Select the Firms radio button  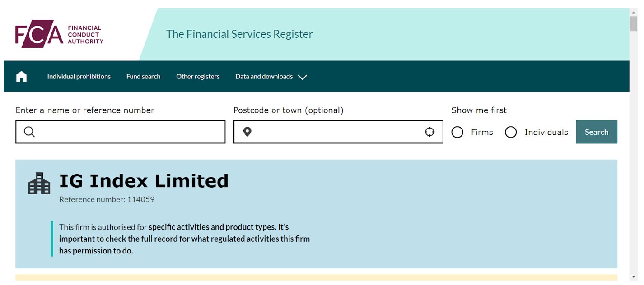pyautogui.click(x=457, y=132)
